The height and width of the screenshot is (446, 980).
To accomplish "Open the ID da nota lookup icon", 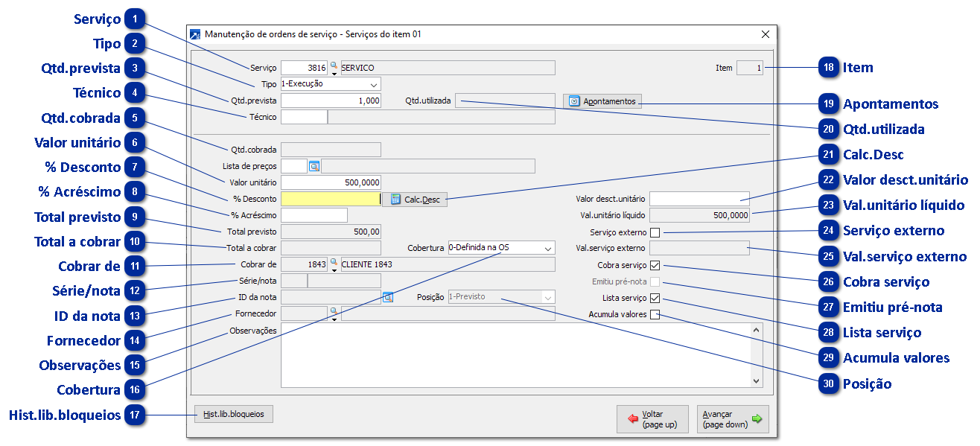I will pos(387,297).
